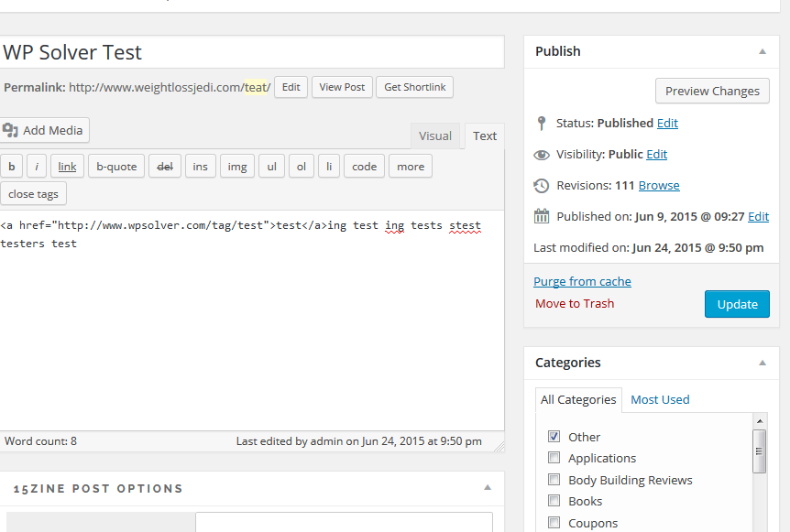
Task: Click Purge from cache link
Action: point(583,281)
